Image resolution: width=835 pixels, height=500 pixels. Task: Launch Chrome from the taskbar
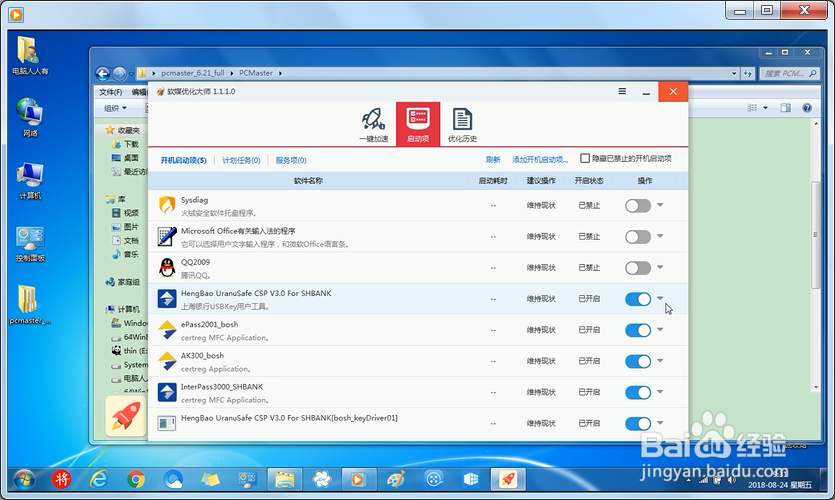(136, 480)
